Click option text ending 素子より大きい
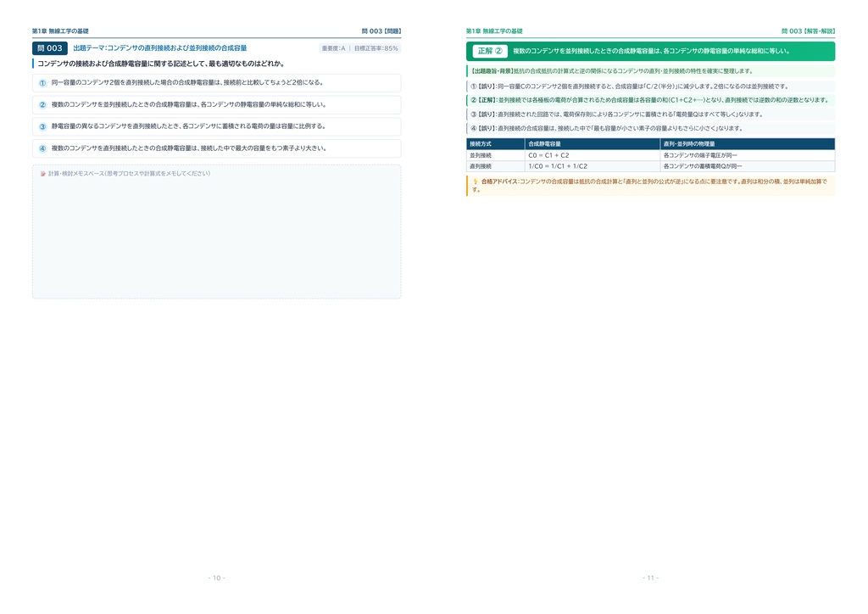Screen dimensions: 868x614 (x=189, y=148)
